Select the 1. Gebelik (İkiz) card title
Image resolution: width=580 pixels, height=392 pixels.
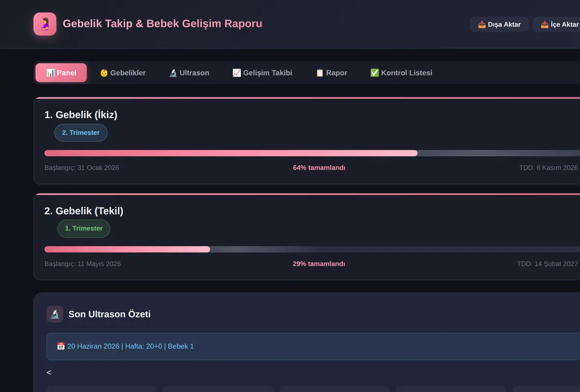(81, 115)
